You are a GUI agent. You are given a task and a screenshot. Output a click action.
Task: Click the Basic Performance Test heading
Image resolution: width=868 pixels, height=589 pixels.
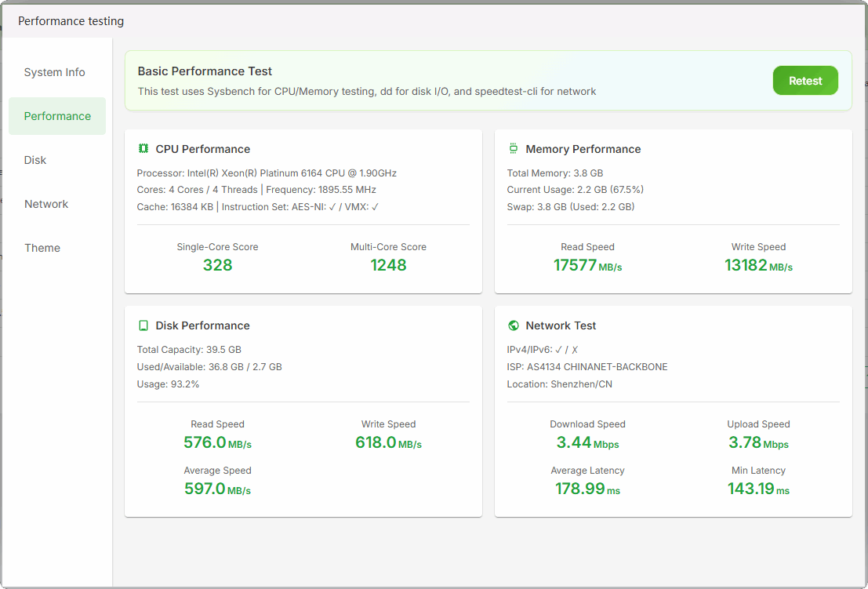pyautogui.click(x=205, y=71)
